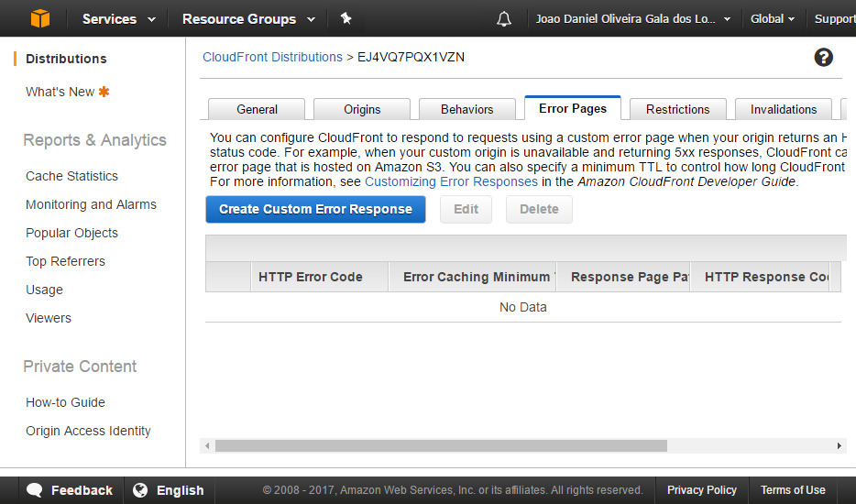Click the orange asterisk next to What's New
The width and height of the screenshot is (856, 504).
pos(104,92)
